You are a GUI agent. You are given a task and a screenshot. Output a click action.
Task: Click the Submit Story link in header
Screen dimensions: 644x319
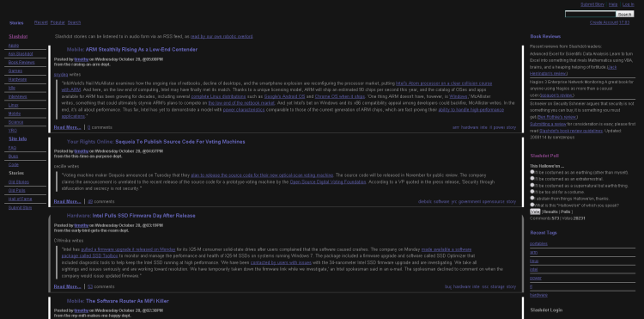coord(592,4)
